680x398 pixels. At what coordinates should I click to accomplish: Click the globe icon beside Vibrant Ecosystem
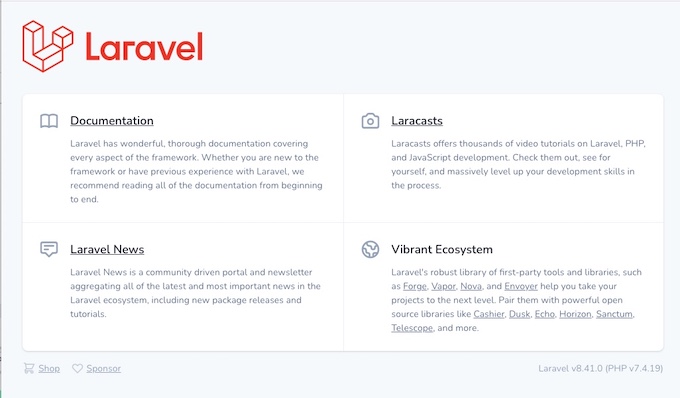tap(370, 249)
